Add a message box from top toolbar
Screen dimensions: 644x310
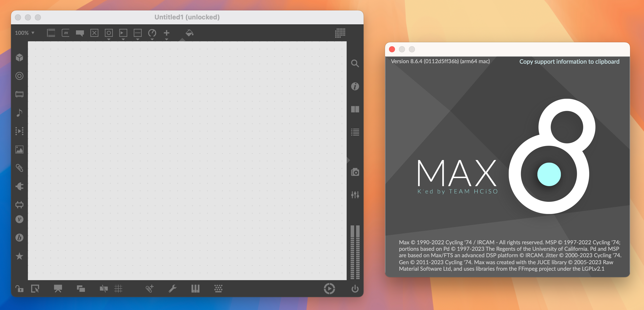pos(65,33)
